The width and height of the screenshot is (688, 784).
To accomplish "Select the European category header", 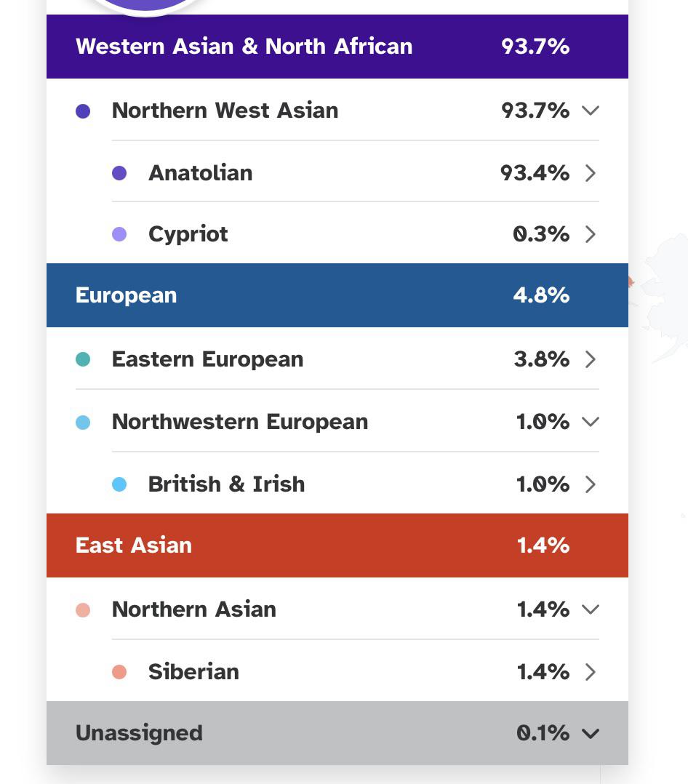I will tap(337, 295).
